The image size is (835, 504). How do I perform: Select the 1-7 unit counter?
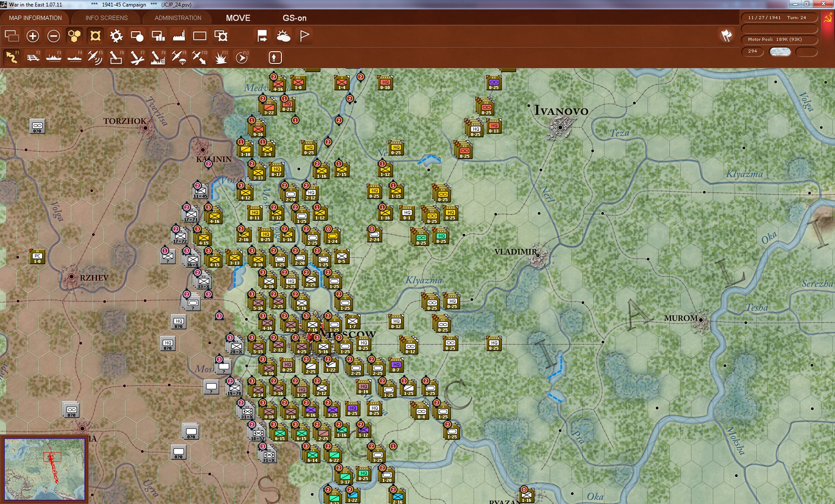353,322
